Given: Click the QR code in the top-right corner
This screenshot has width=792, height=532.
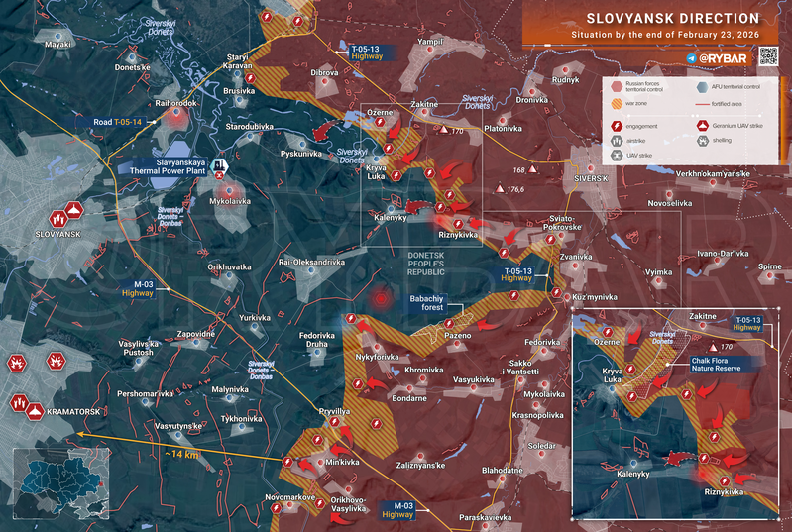Looking at the screenshot, I should pos(770,55).
